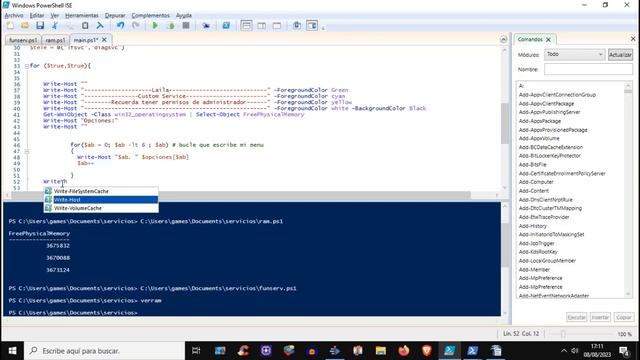
Task: Select Add-Member in the commands list
Action: (x=534, y=270)
